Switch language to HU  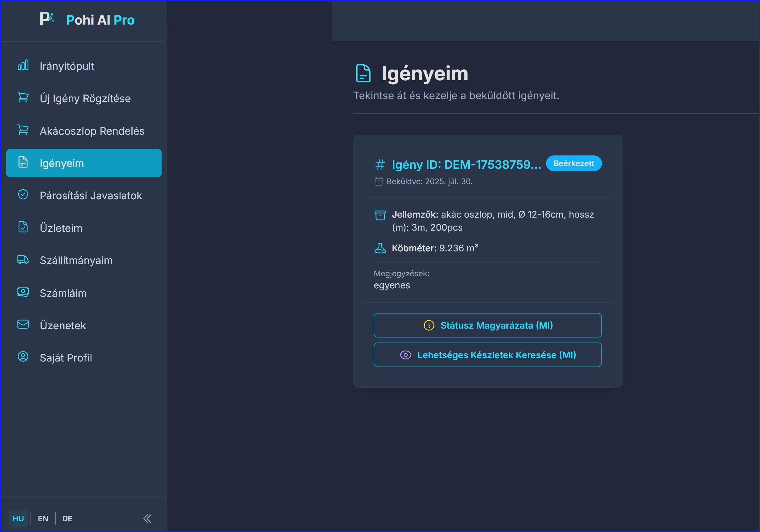click(x=18, y=518)
